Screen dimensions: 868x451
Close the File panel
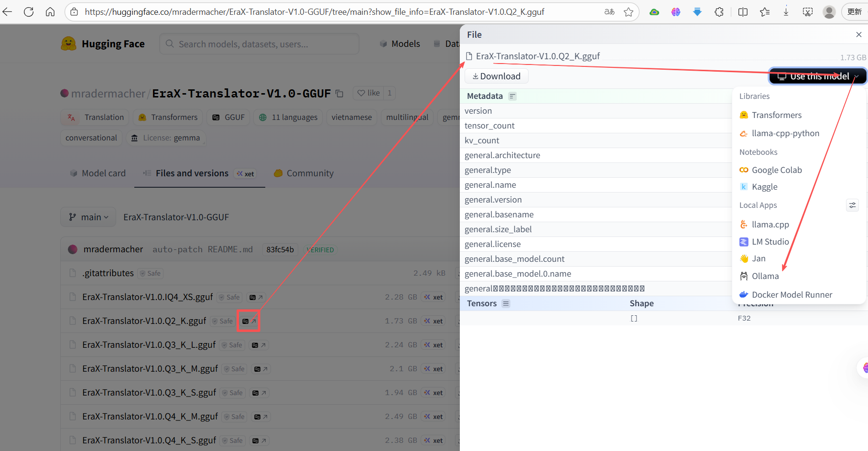(x=859, y=34)
